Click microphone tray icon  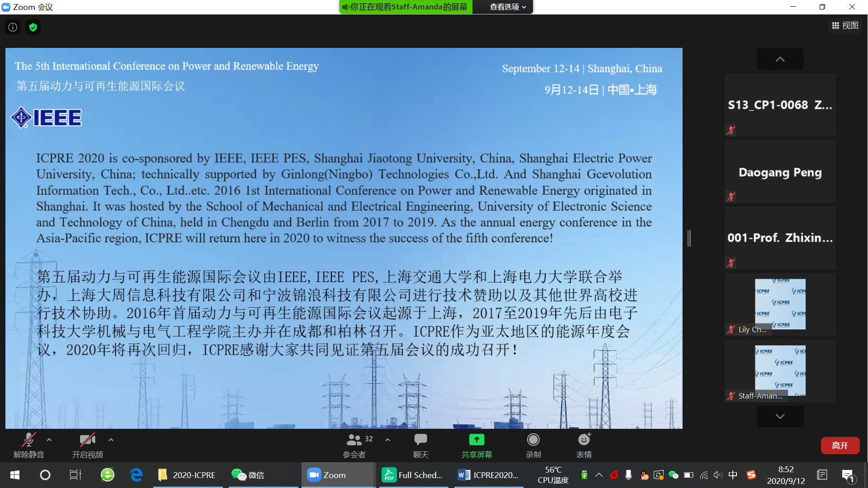coord(628,475)
